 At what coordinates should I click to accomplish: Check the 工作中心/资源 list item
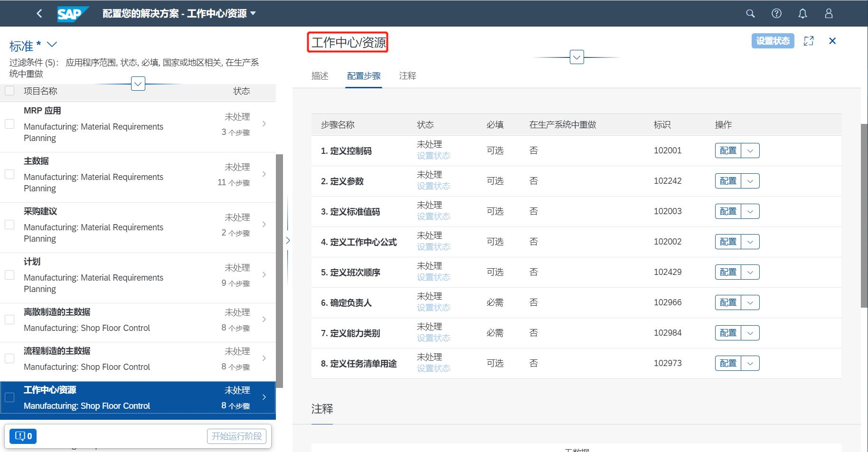coord(9,398)
